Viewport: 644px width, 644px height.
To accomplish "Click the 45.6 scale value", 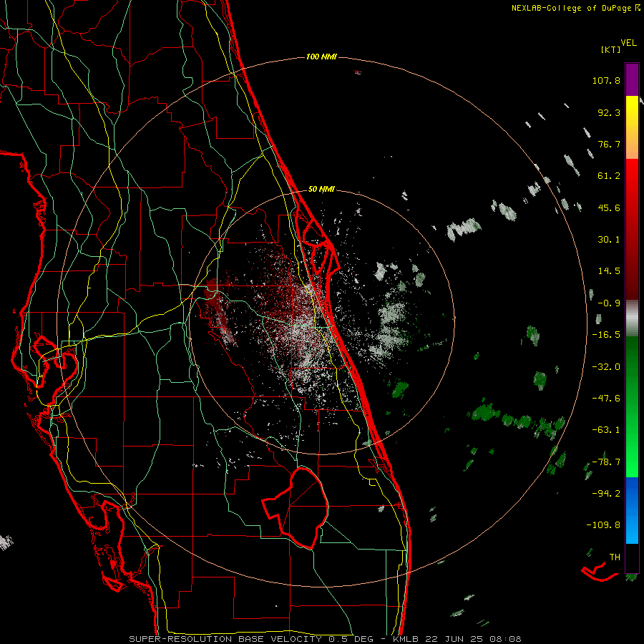I will pyautogui.click(x=609, y=208).
